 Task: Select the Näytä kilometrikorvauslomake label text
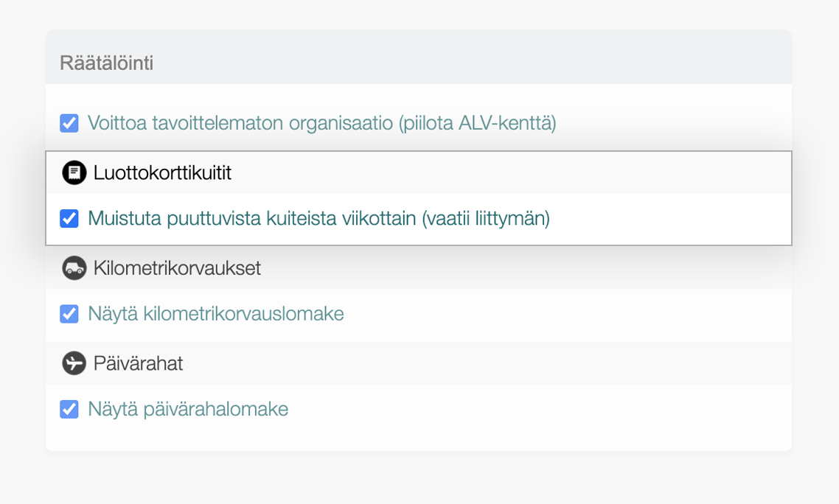point(216,314)
